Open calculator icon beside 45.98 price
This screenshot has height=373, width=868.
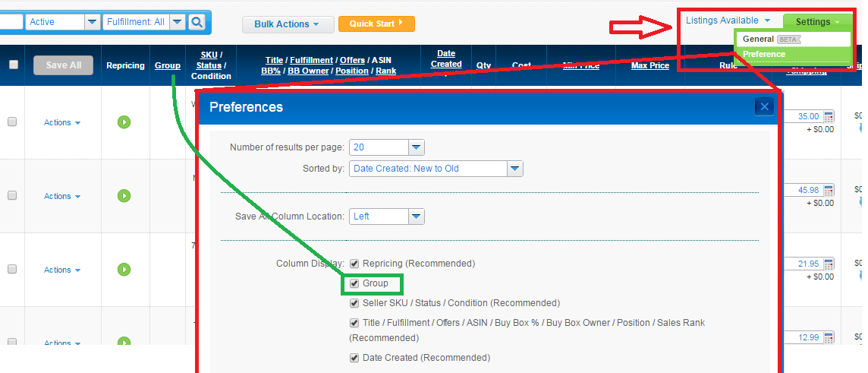coord(829,190)
